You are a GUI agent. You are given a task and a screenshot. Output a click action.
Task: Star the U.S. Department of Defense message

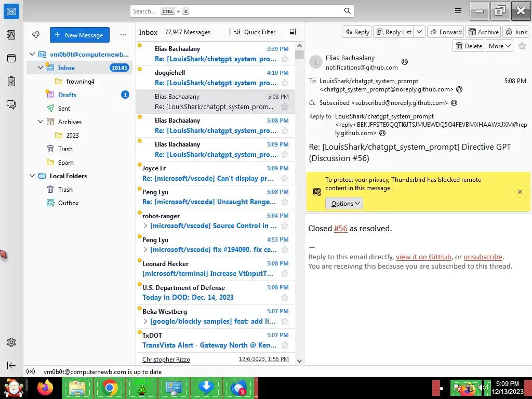(285, 298)
